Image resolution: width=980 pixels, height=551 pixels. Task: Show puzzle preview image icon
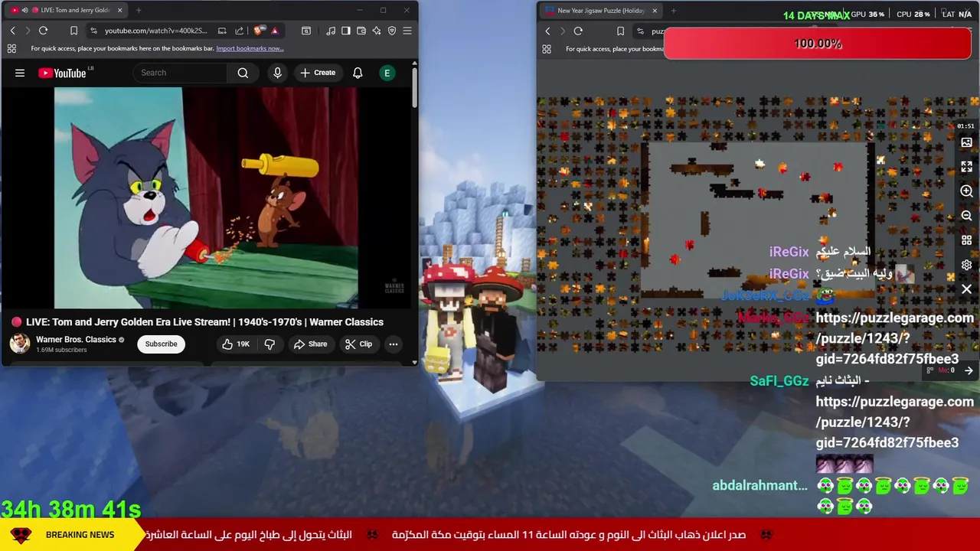point(966,142)
